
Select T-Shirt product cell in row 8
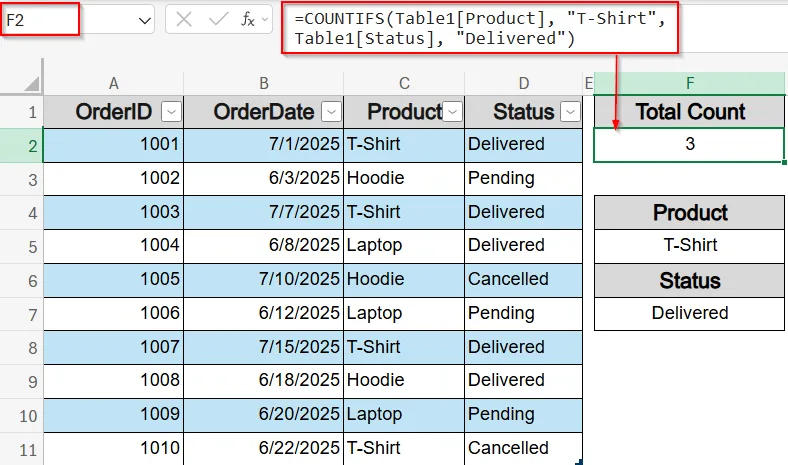(x=404, y=347)
